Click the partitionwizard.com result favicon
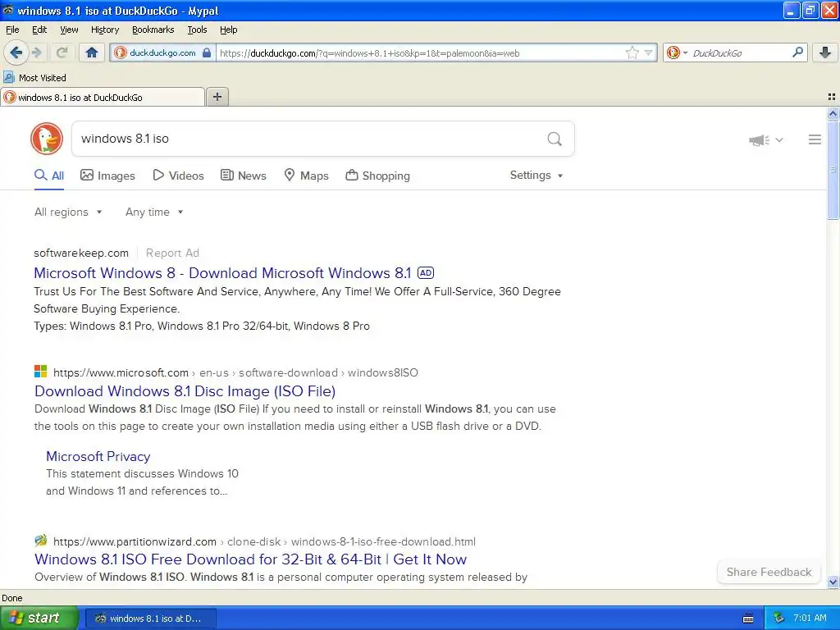Image resolution: width=840 pixels, height=630 pixels. coord(41,540)
